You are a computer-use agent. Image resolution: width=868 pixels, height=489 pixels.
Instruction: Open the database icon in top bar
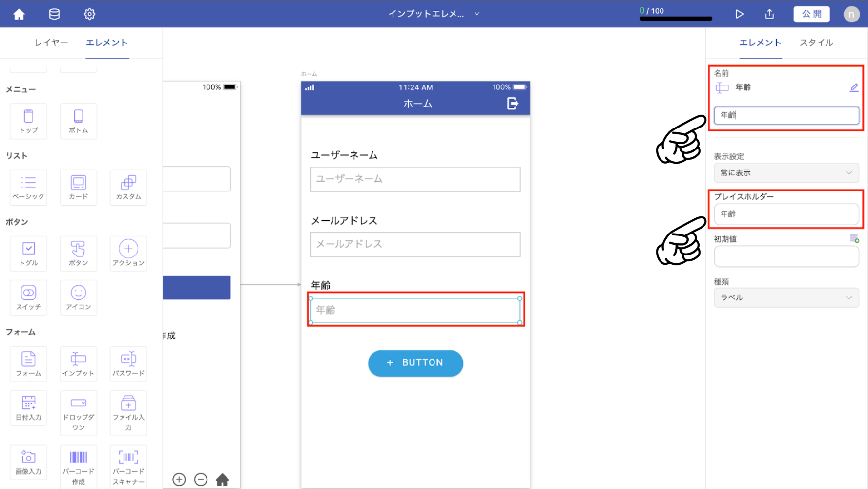pyautogui.click(x=54, y=14)
